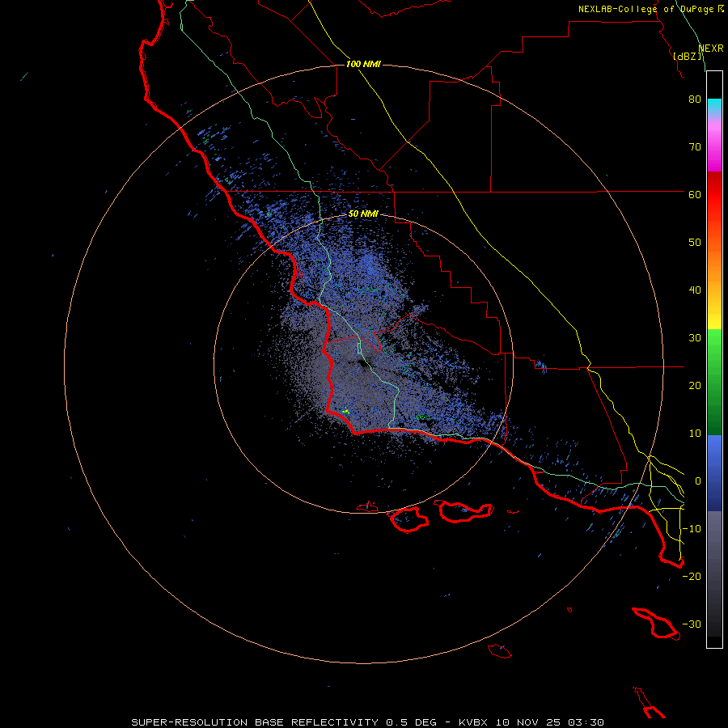Click the 60 value on the dBZ scale
The height and width of the screenshot is (728, 728).
tap(695, 195)
